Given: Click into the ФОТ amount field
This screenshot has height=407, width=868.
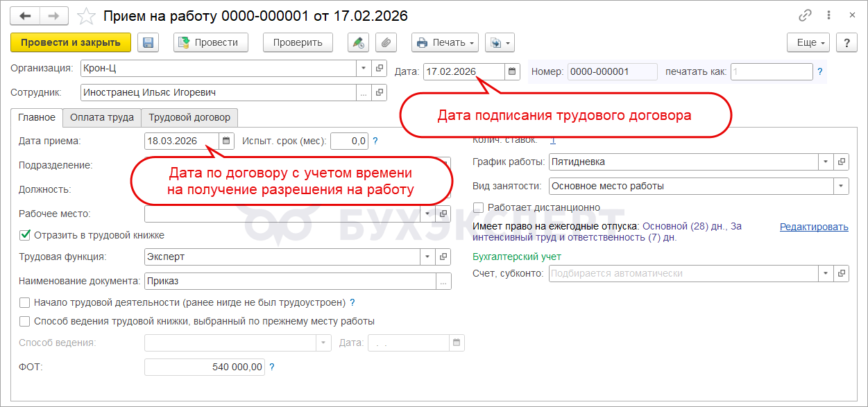Looking at the screenshot, I should click(x=205, y=367).
